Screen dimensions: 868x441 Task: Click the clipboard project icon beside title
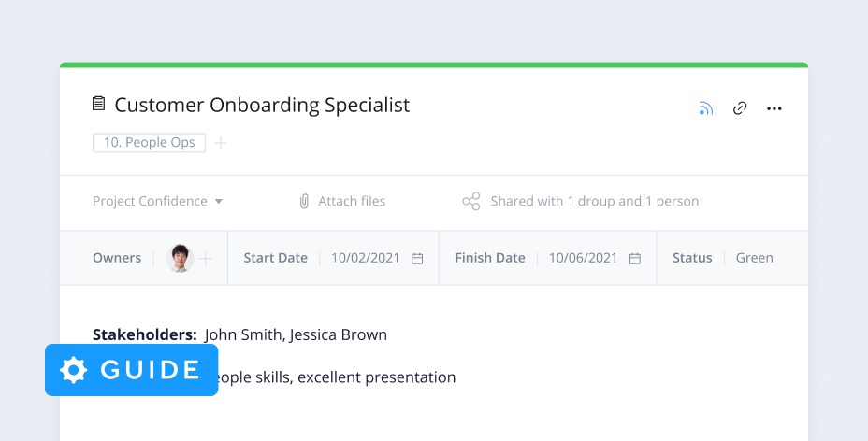(99, 104)
